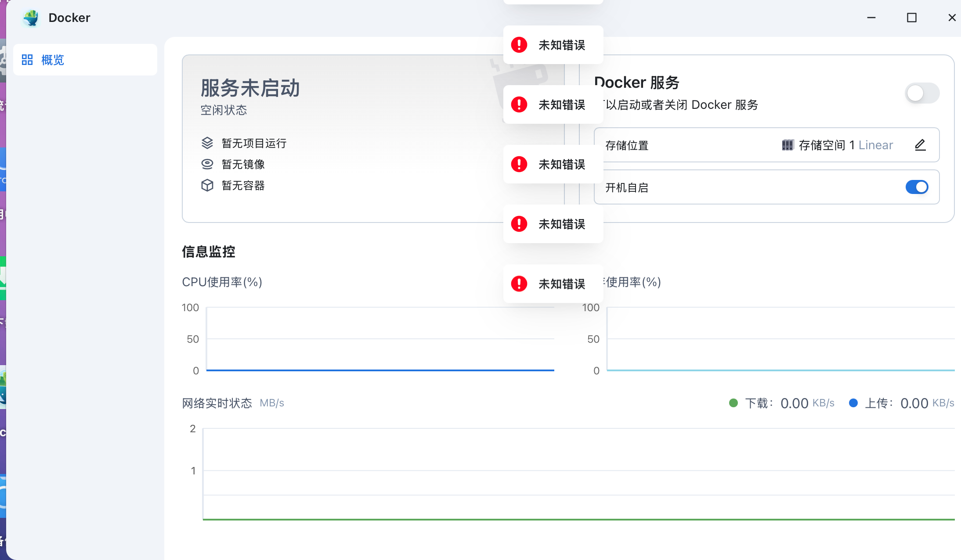Toggle the Docker 服务 switch on
961x560 pixels.
coord(922,93)
